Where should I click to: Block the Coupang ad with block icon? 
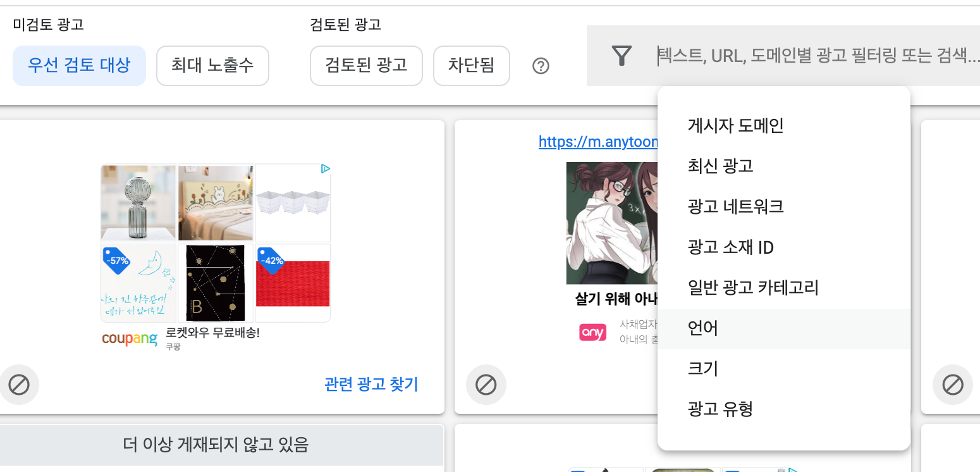coord(19,384)
